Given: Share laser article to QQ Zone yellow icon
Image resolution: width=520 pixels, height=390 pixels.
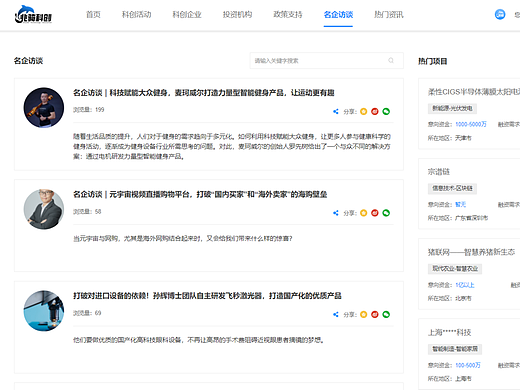Looking at the screenshot, I should coord(364,314).
